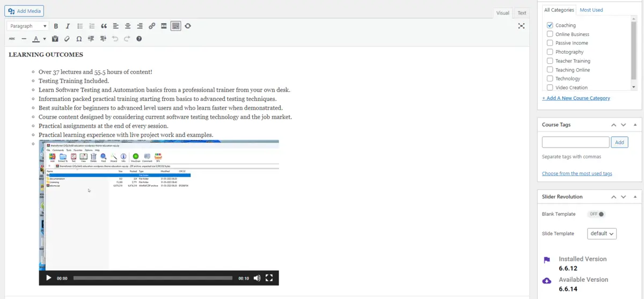This screenshot has height=299, width=644.
Task: Open the Paragraph format dropdown
Action: pyautogui.click(x=28, y=26)
